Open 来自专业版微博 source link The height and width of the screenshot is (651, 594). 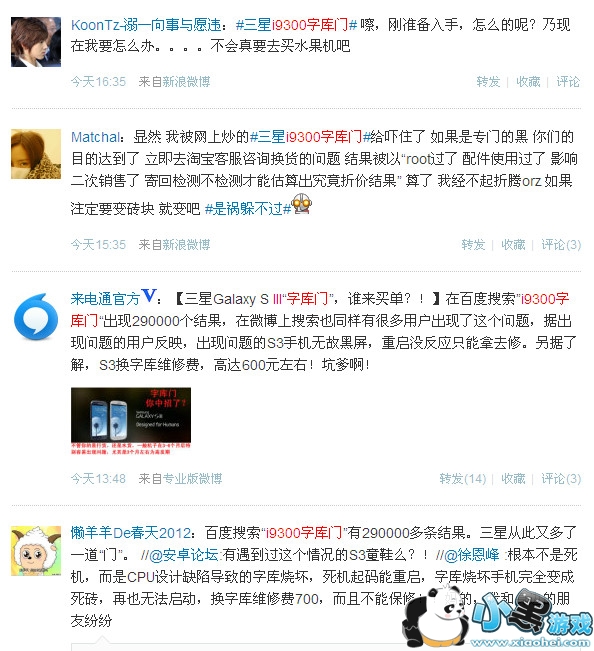click(x=180, y=479)
